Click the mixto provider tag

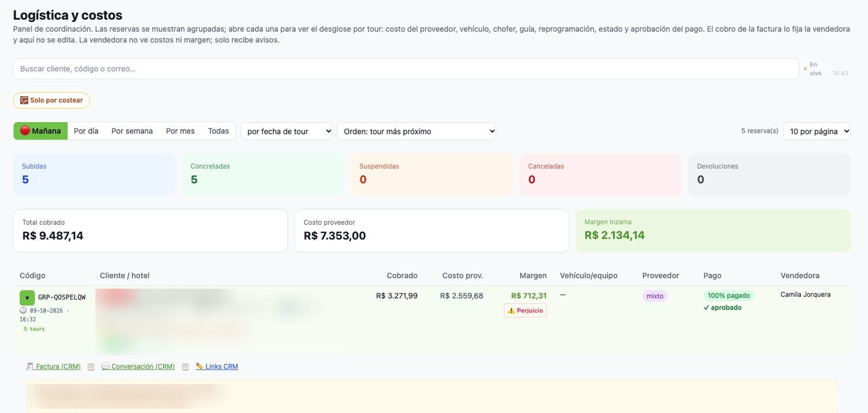(655, 296)
